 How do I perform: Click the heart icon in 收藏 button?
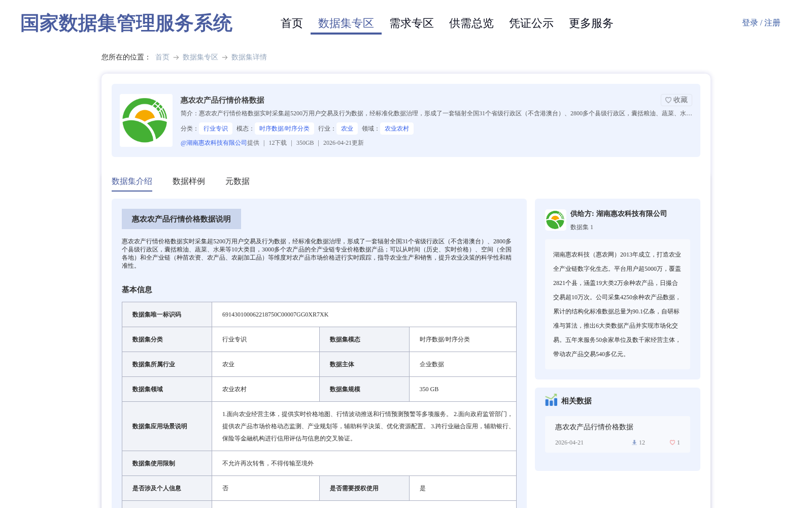pos(668,100)
